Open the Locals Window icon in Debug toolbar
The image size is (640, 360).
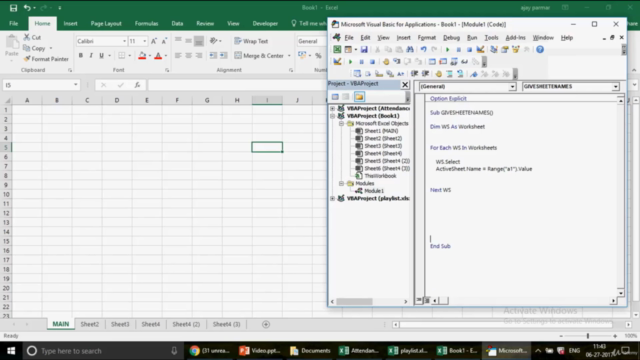tap(432, 62)
